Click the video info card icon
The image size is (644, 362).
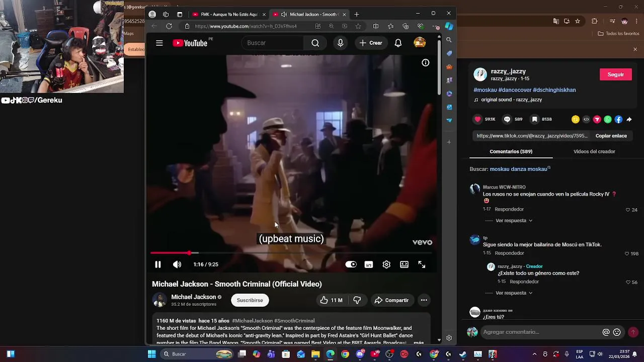pos(426,63)
